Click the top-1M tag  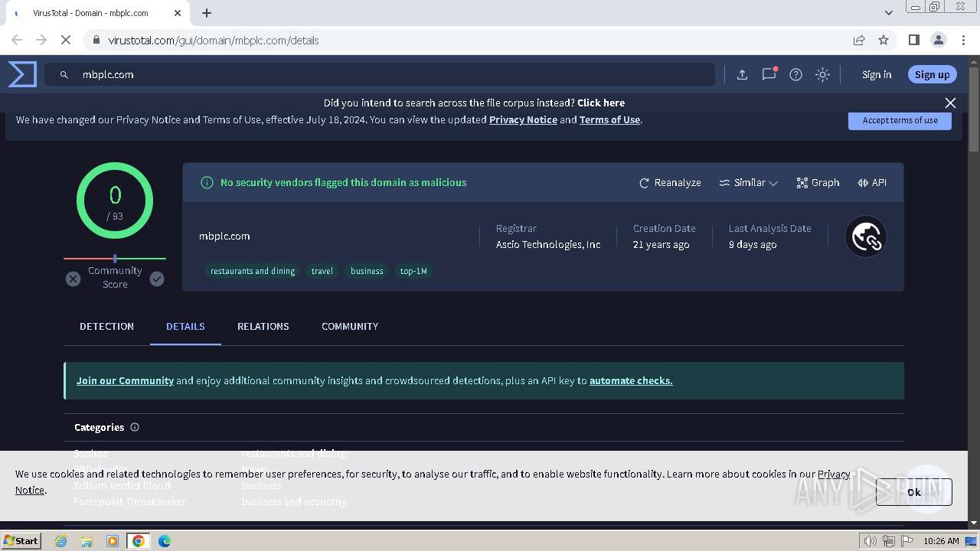pyautogui.click(x=413, y=271)
